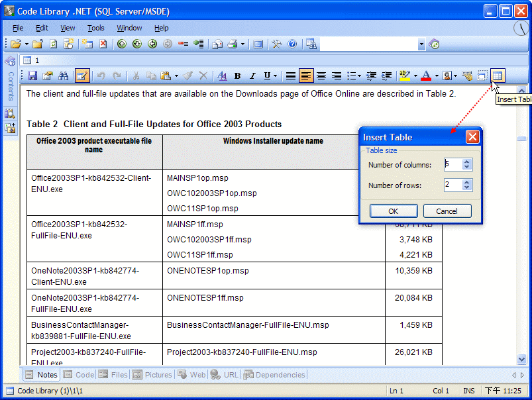
Task: Open the Insert Picture dropdown arrow
Action: pyautogui.click(x=455, y=75)
